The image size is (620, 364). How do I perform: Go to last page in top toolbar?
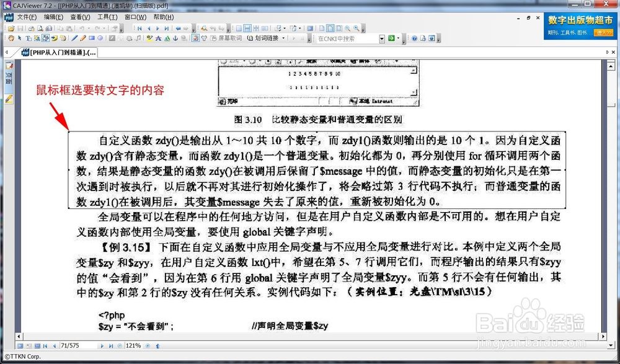(166, 29)
